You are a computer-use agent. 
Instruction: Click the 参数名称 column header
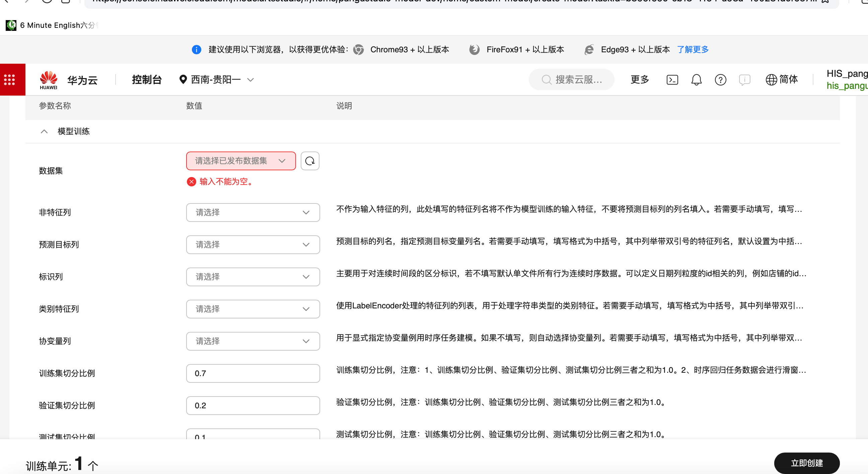point(55,106)
